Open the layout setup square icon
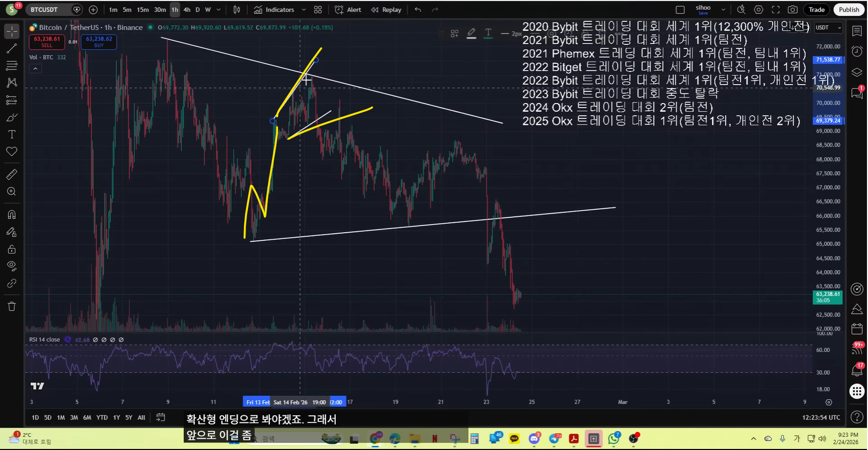 click(x=680, y=10)
